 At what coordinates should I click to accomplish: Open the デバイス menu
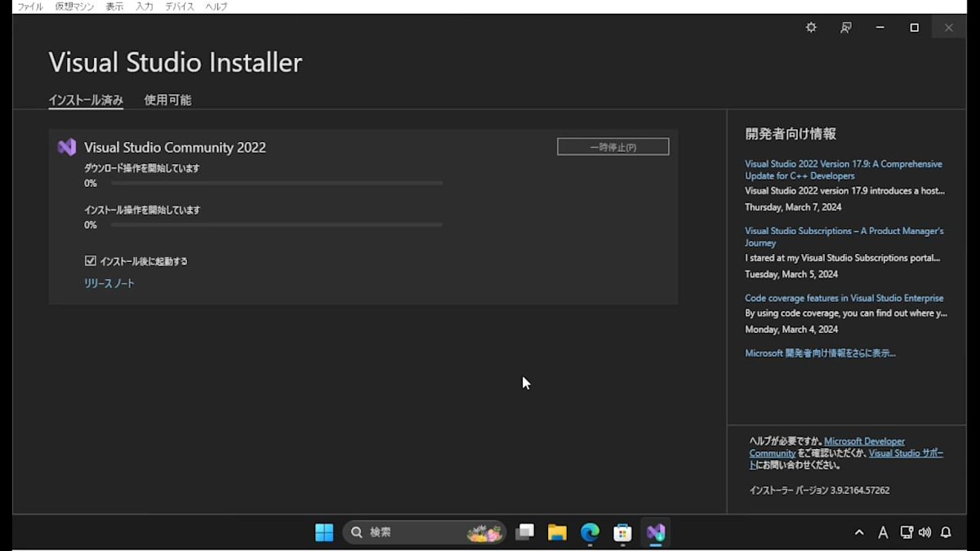point(179,6)
